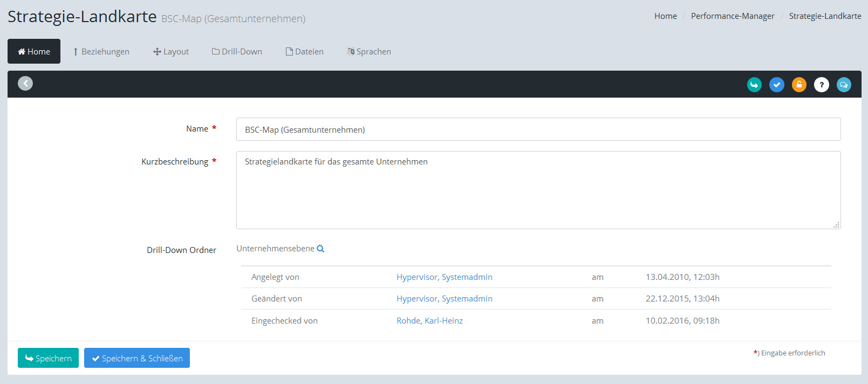Open the Drill-Down tab
The width and height of the screenshot is (868, 384).
click(x=237, y=52)
